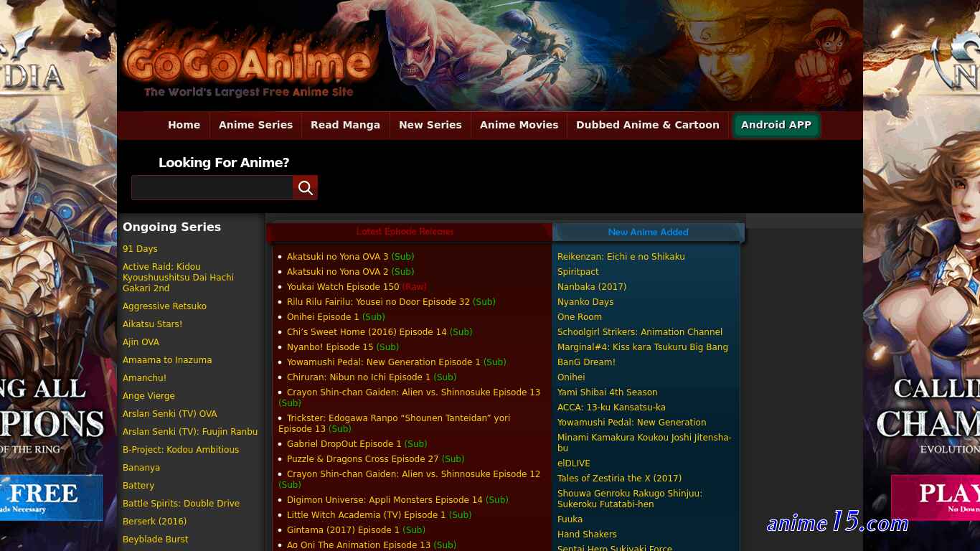The width and height of the screenshot is (980, 551).
Task: Open Chi's Sweet Home Episode 14 link
Action: 367,331
